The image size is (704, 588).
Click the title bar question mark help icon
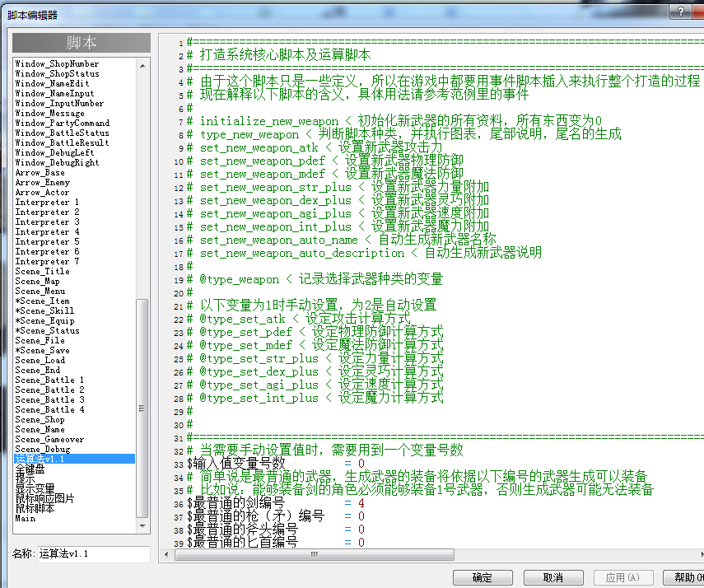coord(682,12)
